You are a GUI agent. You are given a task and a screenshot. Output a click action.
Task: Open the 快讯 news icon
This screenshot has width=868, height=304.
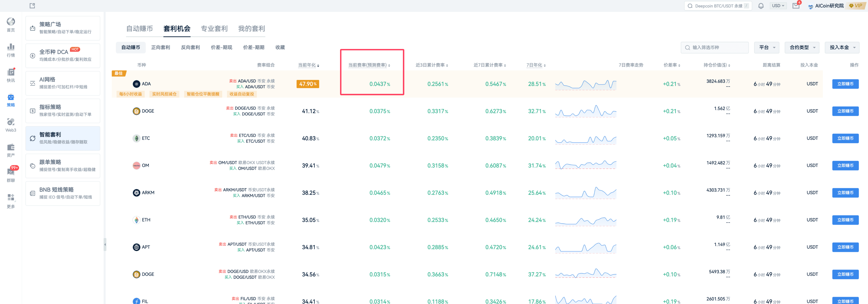point(11,72)
